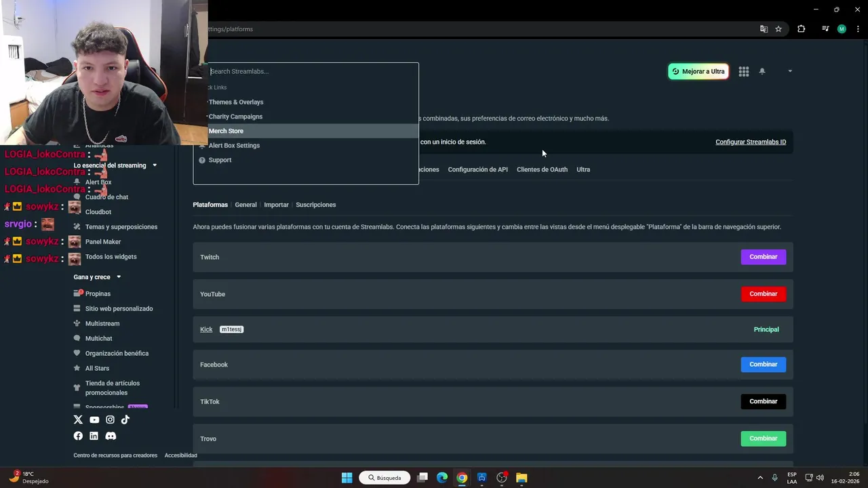The image size is (868, 488).
Task: Open the Kick platform link
Action: 206,329
